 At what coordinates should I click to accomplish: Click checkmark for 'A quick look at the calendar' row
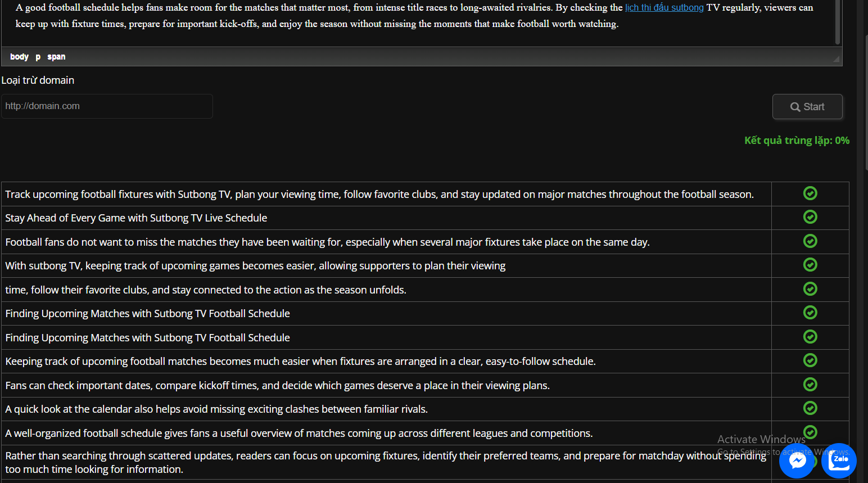click(810, 408)
